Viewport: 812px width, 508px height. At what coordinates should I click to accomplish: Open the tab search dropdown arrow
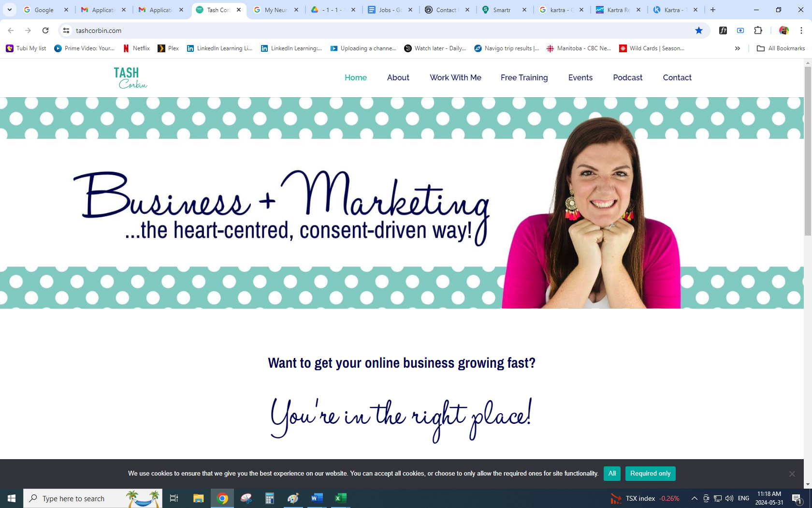pos(9,10)
